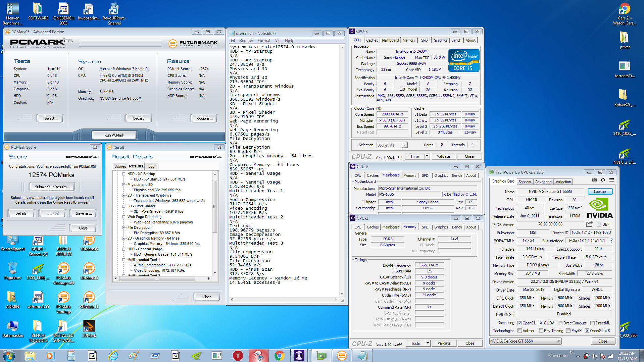
Task: Open the GPU selection dropdown in GPU-Z
Action: pos(525,341)
